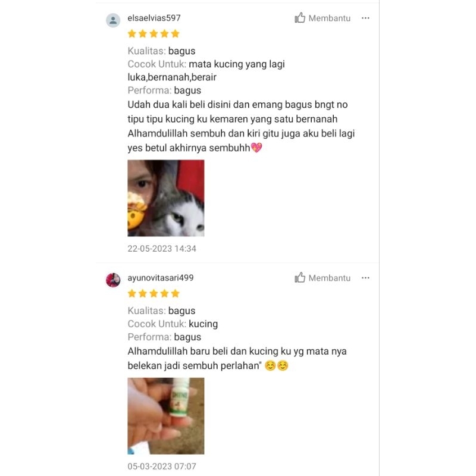Click the five-star rating of first review
Screen dimensions: 476x476
coord(154,33)
